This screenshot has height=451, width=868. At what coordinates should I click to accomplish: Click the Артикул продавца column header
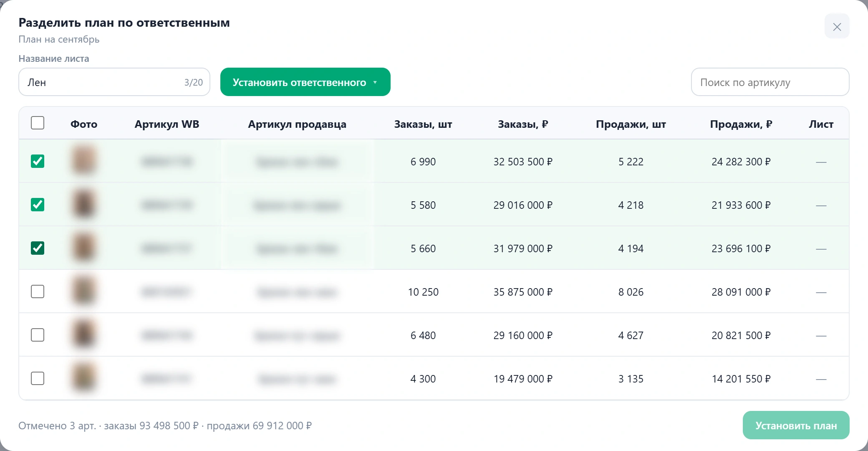pyautogui.click(x=297, y=124)
